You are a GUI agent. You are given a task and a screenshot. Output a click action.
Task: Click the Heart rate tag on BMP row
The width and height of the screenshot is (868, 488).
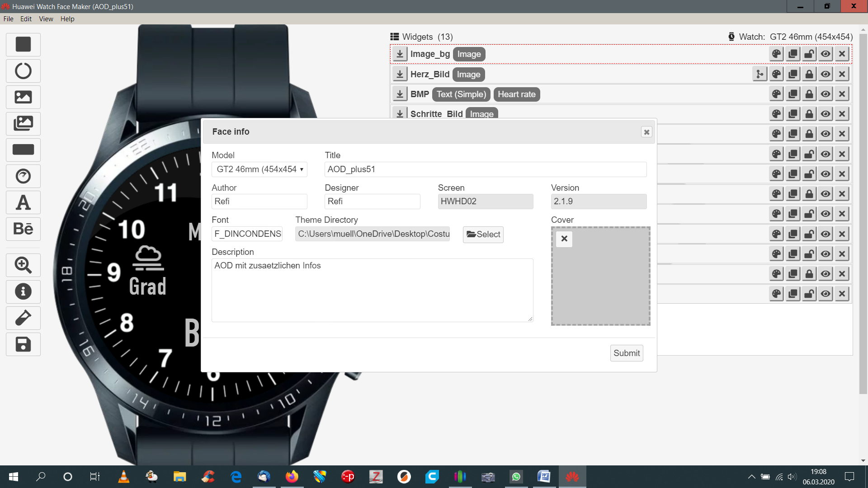(x=517, y=94)
